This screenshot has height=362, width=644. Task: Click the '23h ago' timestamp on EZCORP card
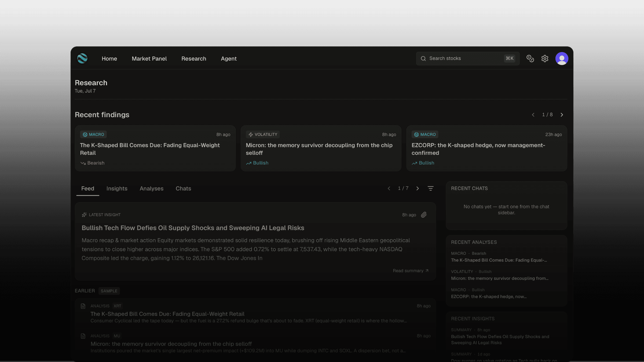(x=553, y=135)
